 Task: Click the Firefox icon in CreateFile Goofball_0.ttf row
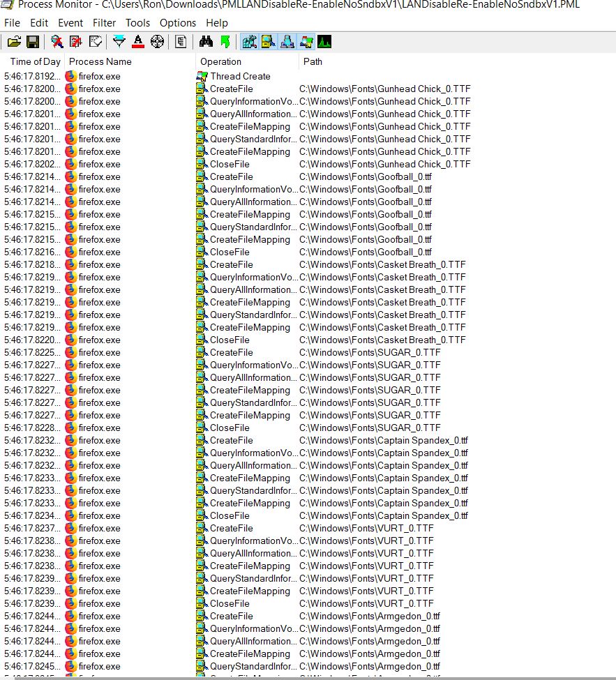[x=70, y=177]
